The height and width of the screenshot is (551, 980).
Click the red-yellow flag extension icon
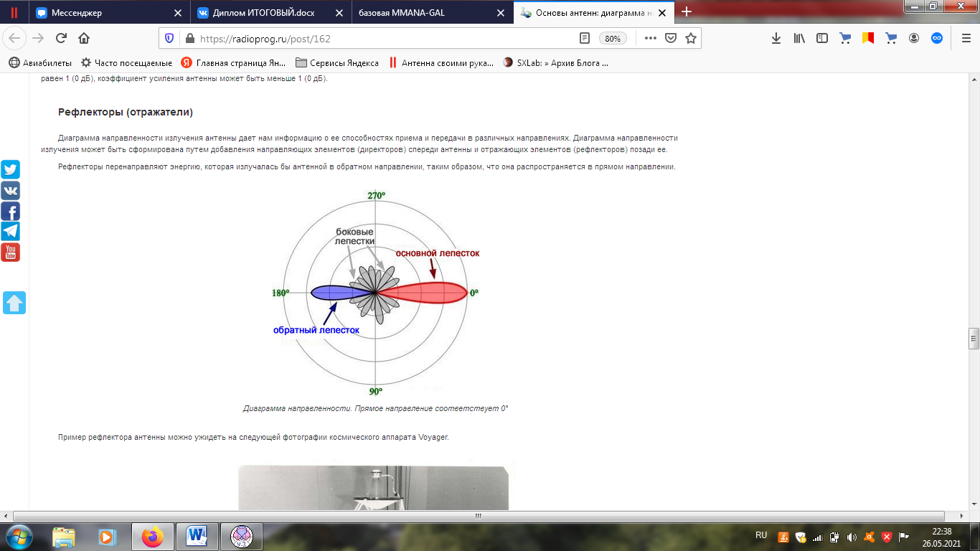868,38
